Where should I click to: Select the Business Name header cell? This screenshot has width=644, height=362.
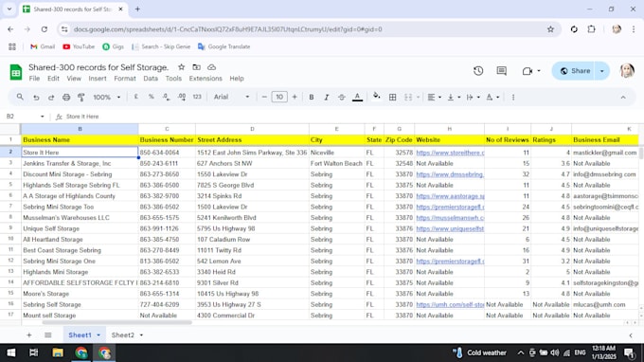pyautogui.click(x=80, y=139)
